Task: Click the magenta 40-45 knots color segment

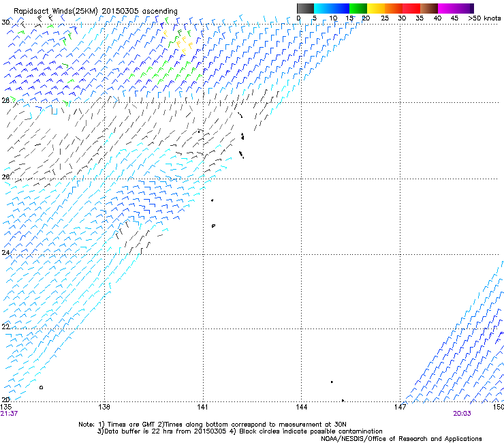Action: tap(447, 8)
